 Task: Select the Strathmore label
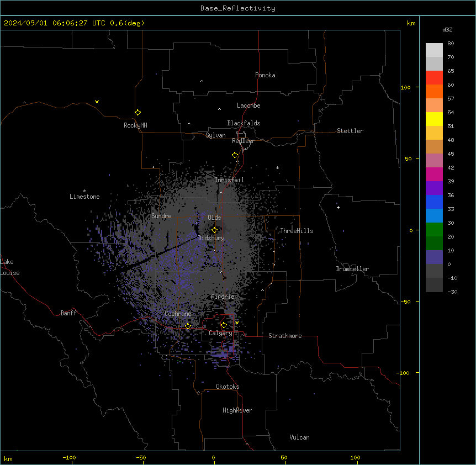285,336
